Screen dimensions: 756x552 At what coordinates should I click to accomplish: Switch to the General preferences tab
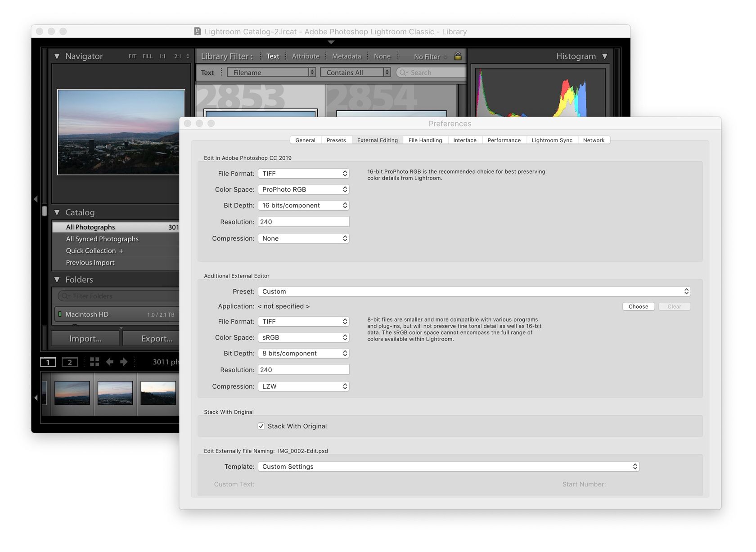(305, 140)
